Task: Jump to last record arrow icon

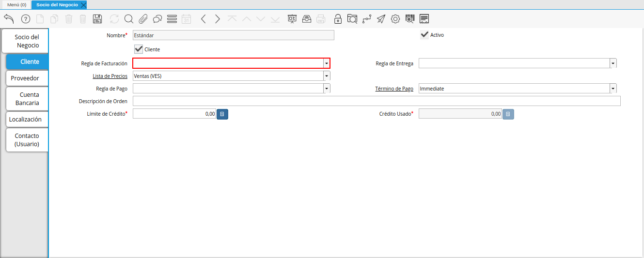Action: click(x=275, y=19)
